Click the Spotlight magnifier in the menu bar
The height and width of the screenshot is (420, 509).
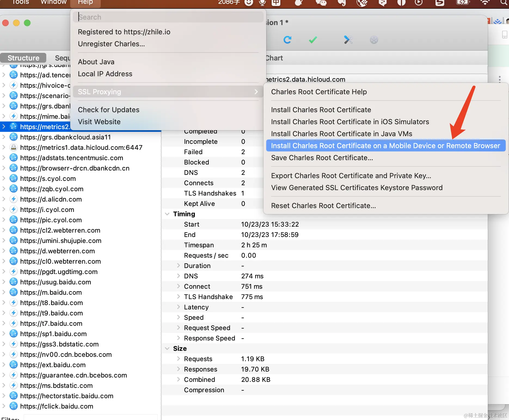coord(504,2)
